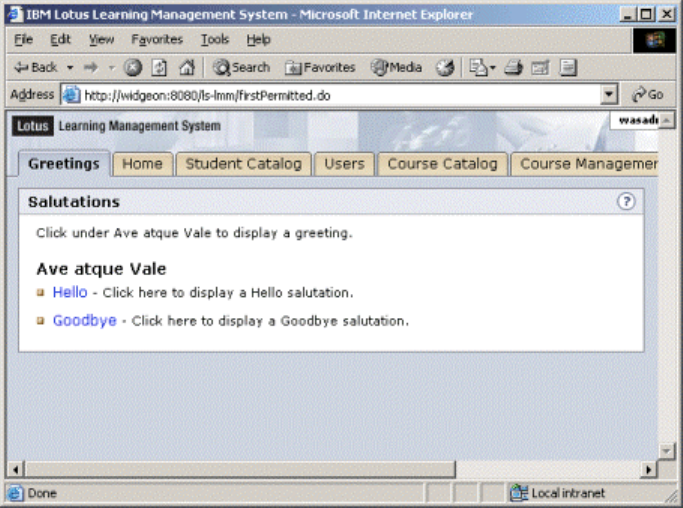The image size is (683, 508).
Task: Open Salutations help question mark icon
Action: 626,201
